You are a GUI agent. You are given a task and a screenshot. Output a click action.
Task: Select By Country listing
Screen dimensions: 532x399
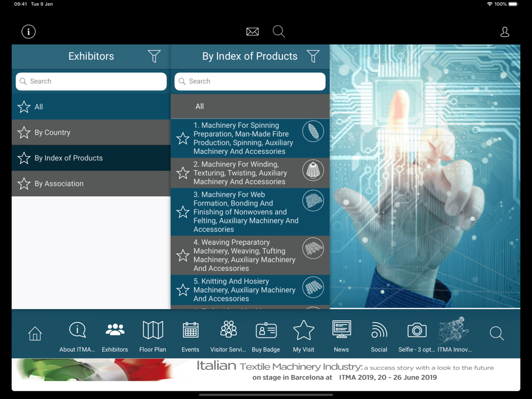(x=91, y=132)
